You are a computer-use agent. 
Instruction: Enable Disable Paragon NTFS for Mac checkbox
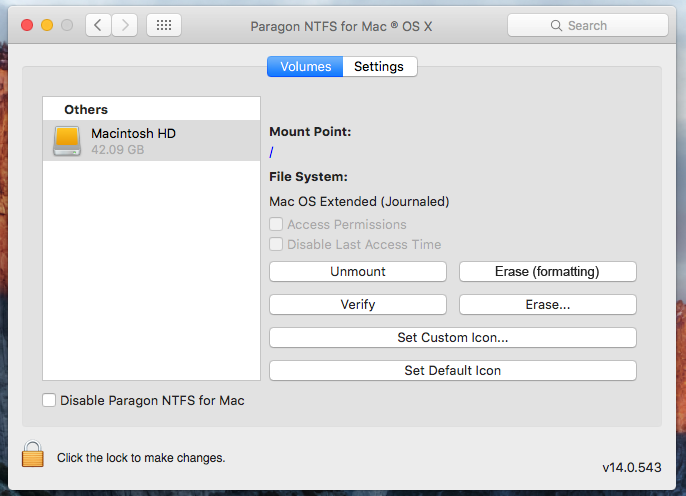[x=49, y=400]
